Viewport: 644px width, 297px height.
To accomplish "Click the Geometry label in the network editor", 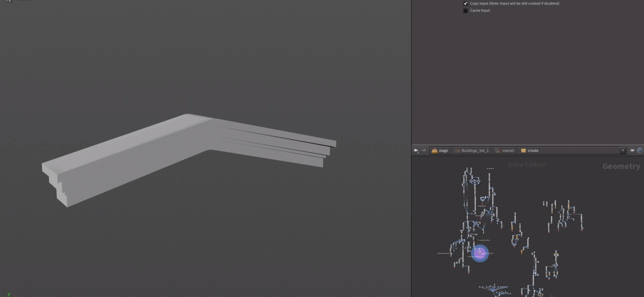I will [x=621, y=166].
